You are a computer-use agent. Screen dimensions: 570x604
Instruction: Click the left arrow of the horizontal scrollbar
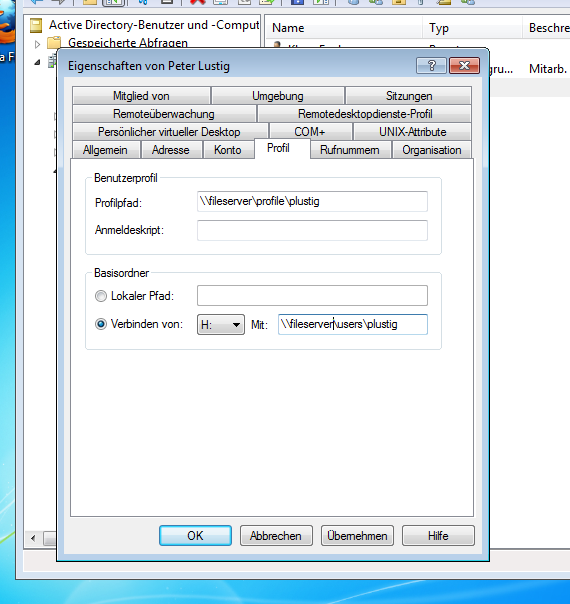[33, 538]
